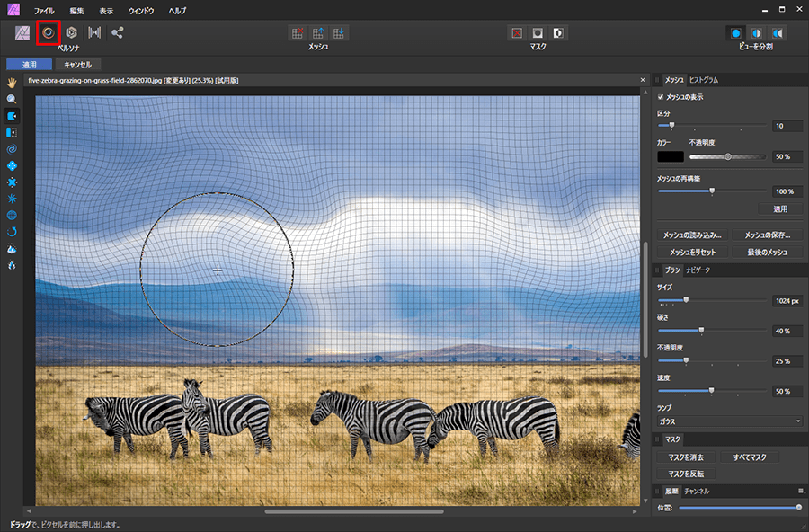Select the Zoom magnifier tool
Image resolution: width=809 pixels, height=532 pixels.
pyautogui.click(x=12, y=100)
